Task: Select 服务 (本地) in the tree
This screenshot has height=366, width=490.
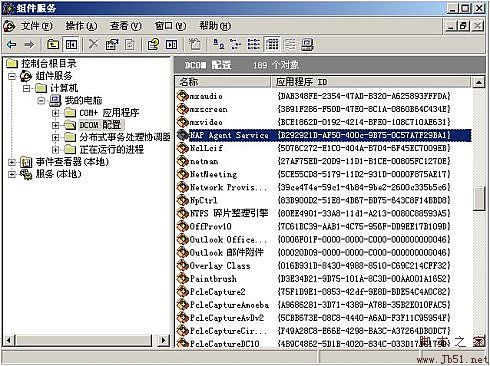Action: (59, 174)
